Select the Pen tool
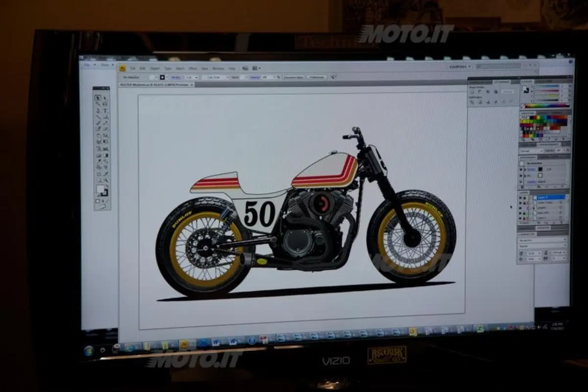Viewport: 588px width, 392px height. (98, 110)
